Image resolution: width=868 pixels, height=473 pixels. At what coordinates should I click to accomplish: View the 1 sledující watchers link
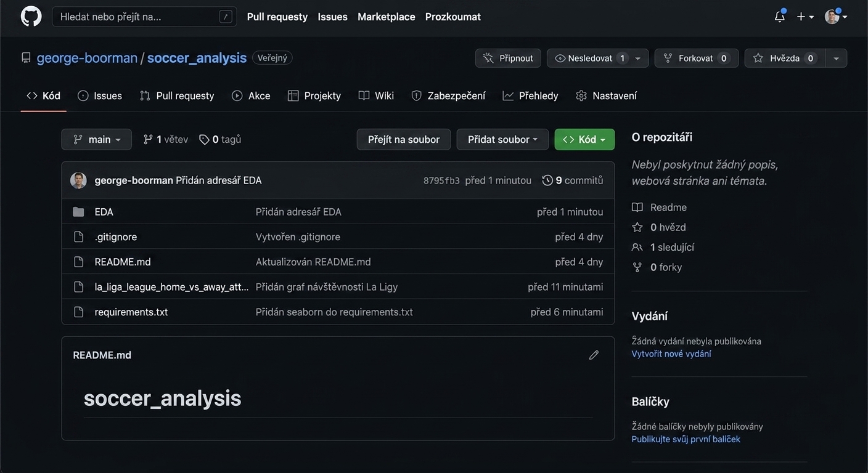click(663, 247)
